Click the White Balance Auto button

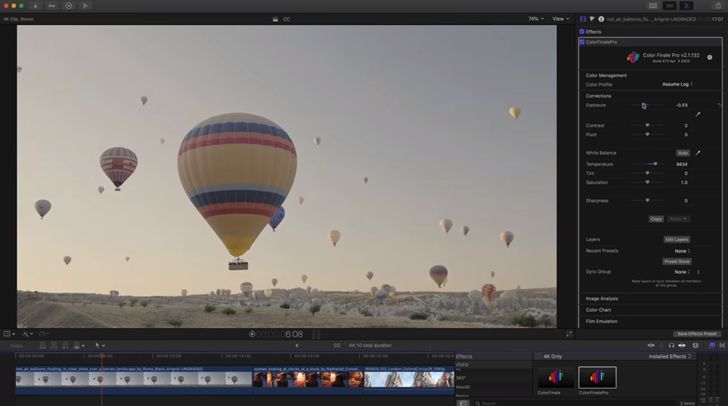682,153
